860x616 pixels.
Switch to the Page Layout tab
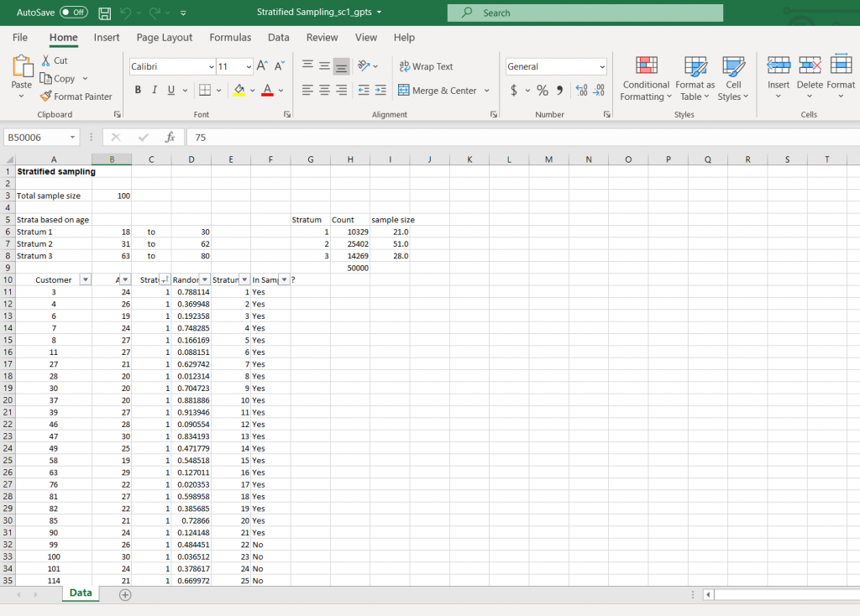pos(165,37)
